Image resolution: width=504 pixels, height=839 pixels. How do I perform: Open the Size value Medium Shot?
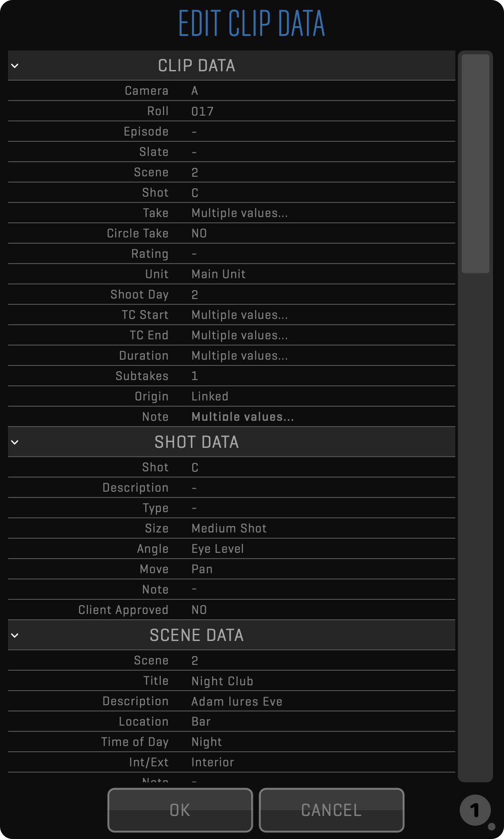(x=229, y=528)
